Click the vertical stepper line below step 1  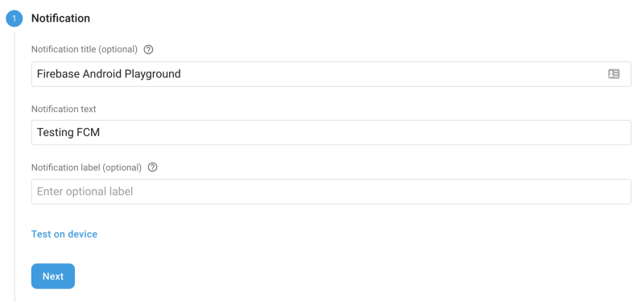coord(14,164)
